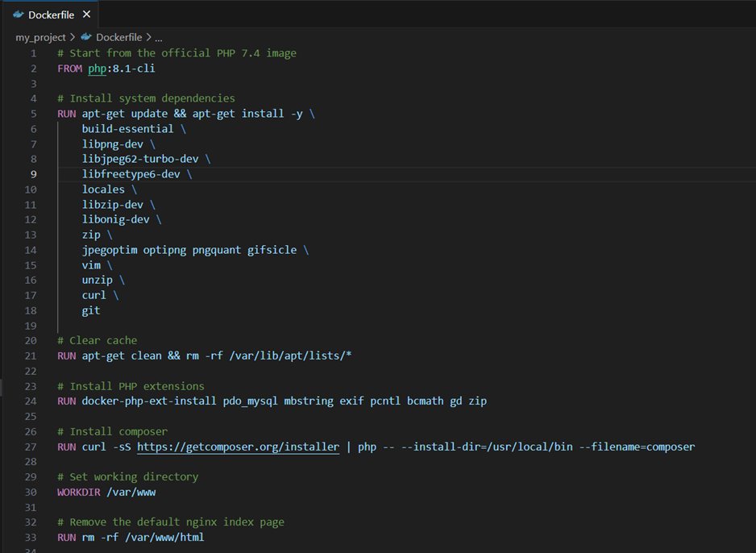Click the Docker whale icon on the Dockerfile tab

16,14
